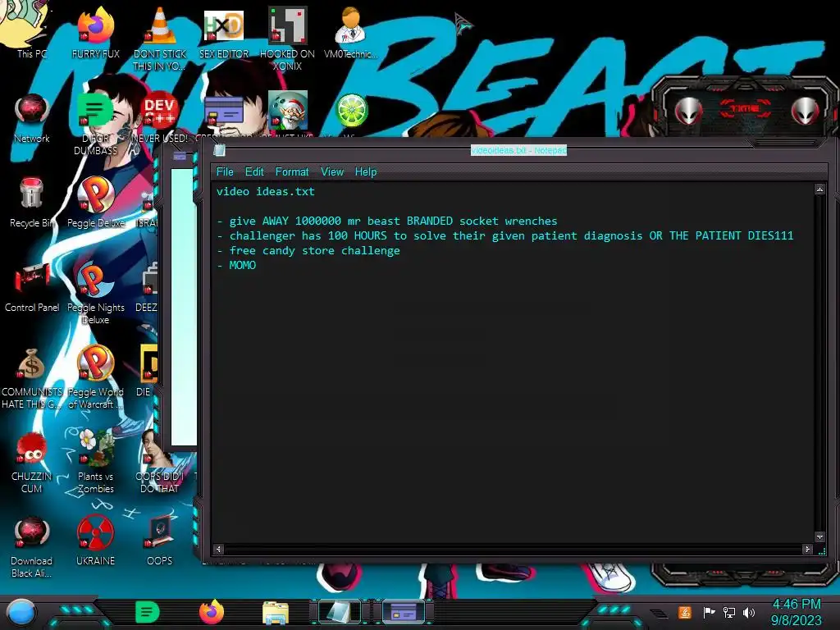
Task: Click the network tray icon
Action: (728, 612)
